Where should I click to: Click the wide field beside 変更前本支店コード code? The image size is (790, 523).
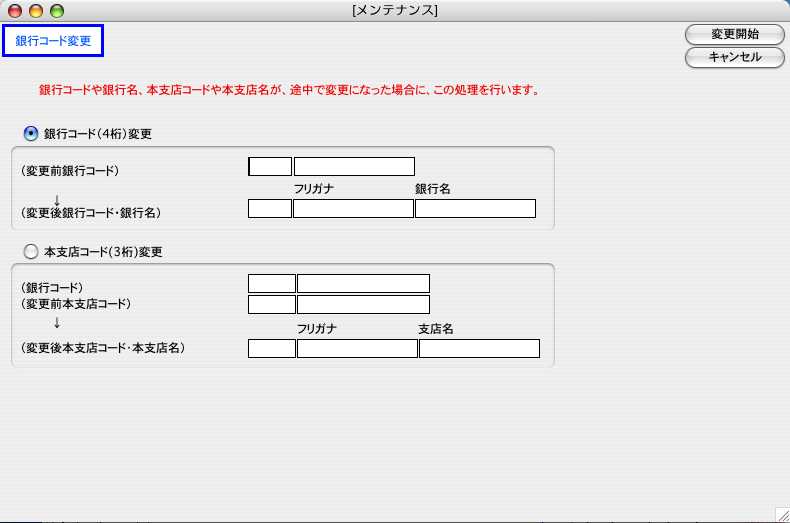pyautogui.click(x=363, y=304)
